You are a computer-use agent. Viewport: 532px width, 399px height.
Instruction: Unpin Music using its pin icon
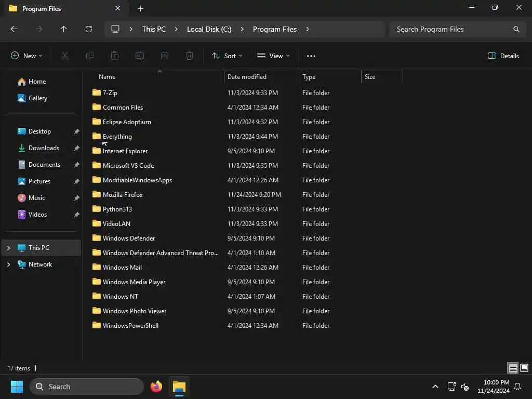77,198
